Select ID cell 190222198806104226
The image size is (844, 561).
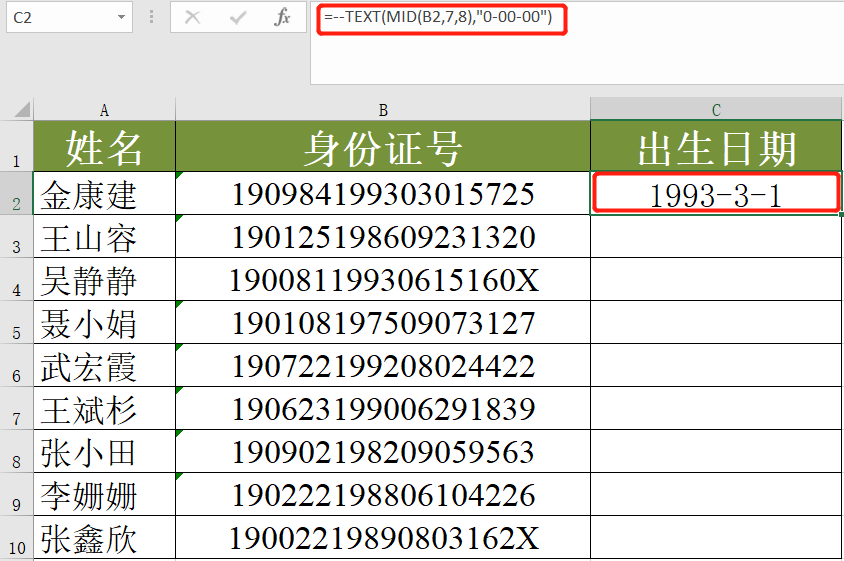383,495
